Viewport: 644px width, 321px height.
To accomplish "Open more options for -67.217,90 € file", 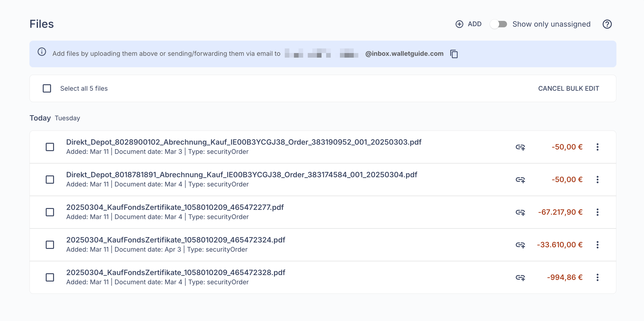I will [x=597, y=212].
